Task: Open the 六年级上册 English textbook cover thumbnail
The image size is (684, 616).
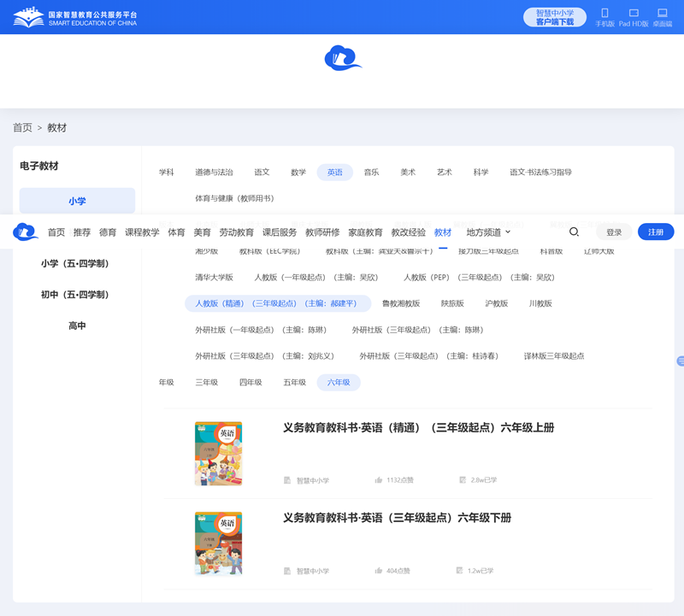Action: [x=219, y=454]
